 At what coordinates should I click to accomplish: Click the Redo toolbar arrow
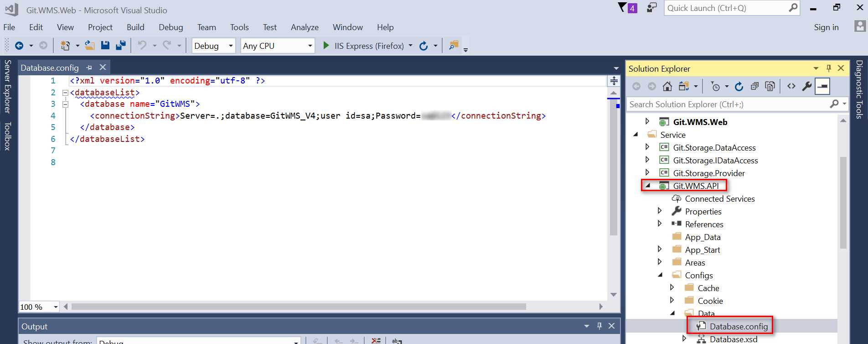tap(167, 45)
